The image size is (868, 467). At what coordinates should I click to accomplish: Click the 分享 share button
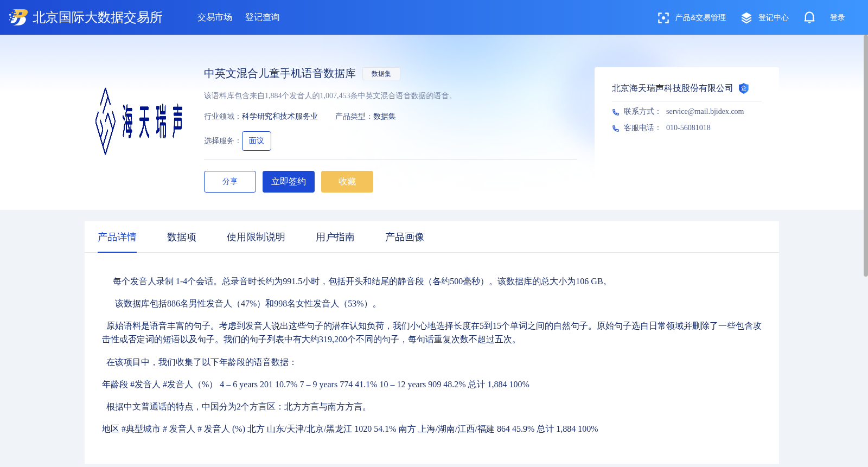click(x=230, y=182)
